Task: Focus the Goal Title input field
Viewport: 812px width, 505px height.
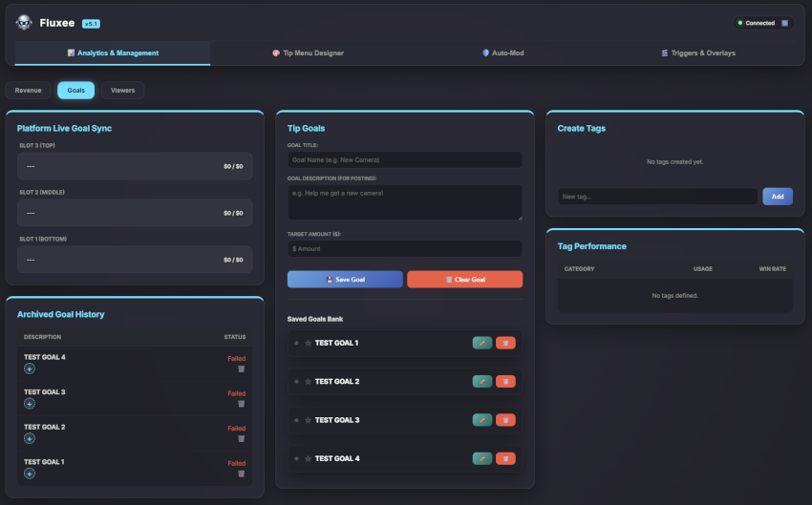Action: [x=404, y=159]
